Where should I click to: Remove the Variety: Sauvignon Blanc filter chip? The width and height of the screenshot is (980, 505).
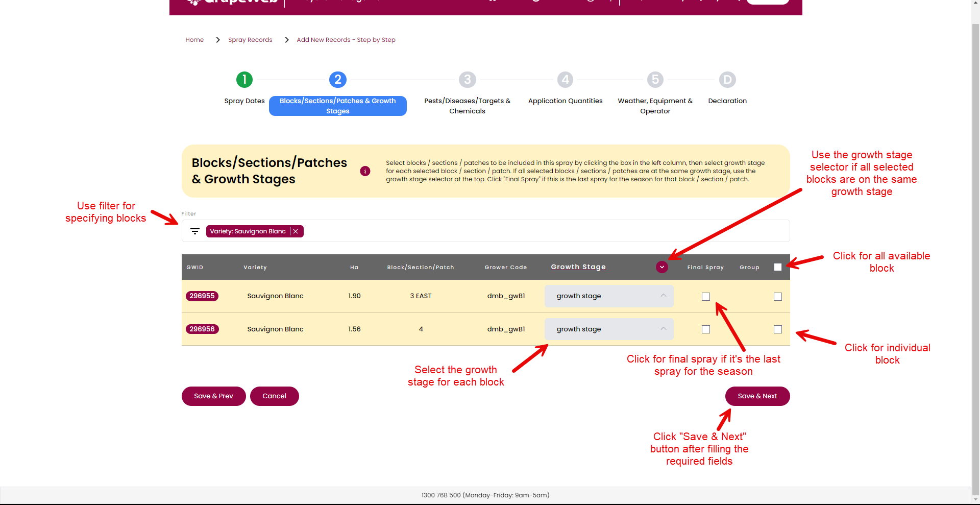(295, 231)
